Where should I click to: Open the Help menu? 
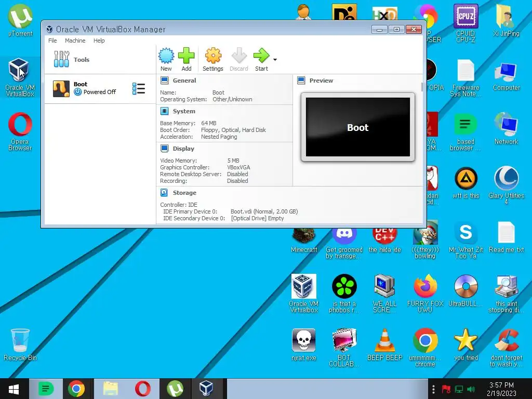point(99,41)
